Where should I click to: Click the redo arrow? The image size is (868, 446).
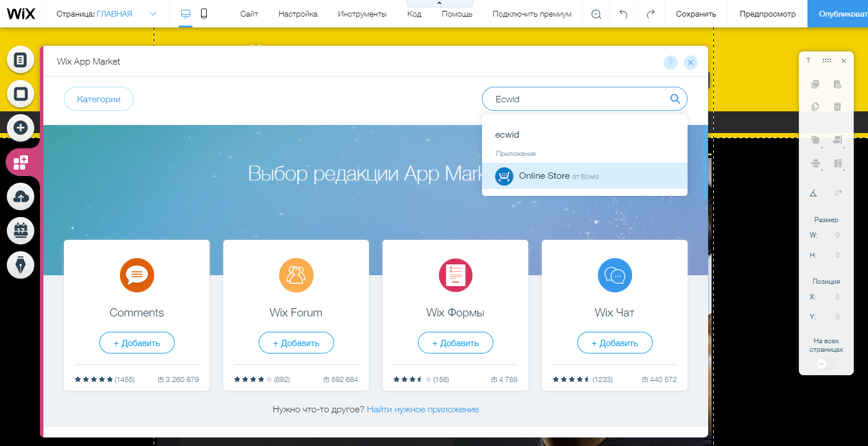tap(650, 14)
